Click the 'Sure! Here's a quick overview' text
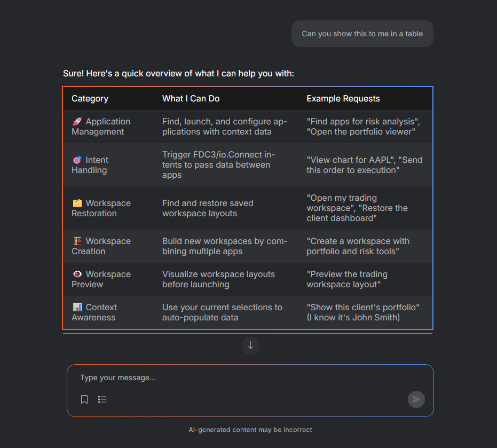This screenshot has width=497, height=448. [x=178, y=74]
